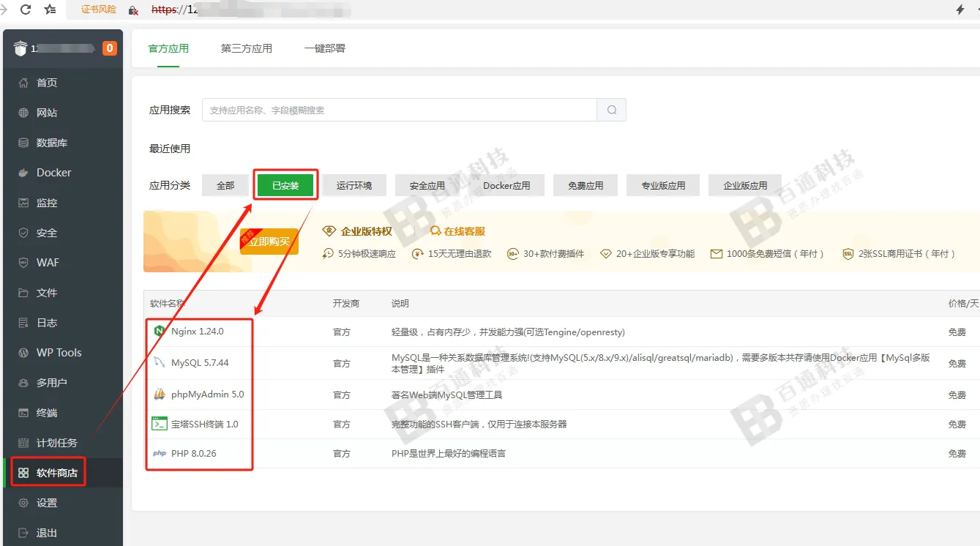
Task: Select the 运行环境 category filter
Action: pyautogui.click(x=354, y=185)
